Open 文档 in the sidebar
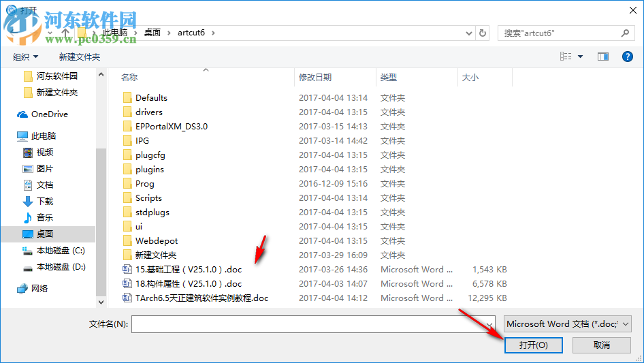 pos(38,185)
